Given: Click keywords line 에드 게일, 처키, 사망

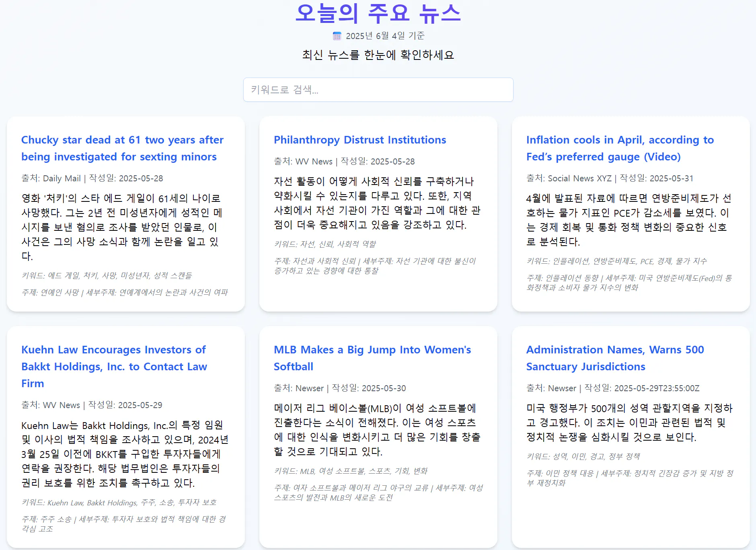Looking at the screenshot, I should point(107,275).
